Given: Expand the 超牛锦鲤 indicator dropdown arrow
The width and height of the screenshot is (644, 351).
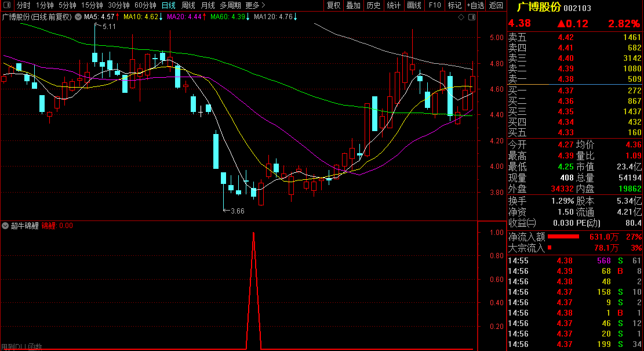Looking at the screenshot, I should [6, 226].
